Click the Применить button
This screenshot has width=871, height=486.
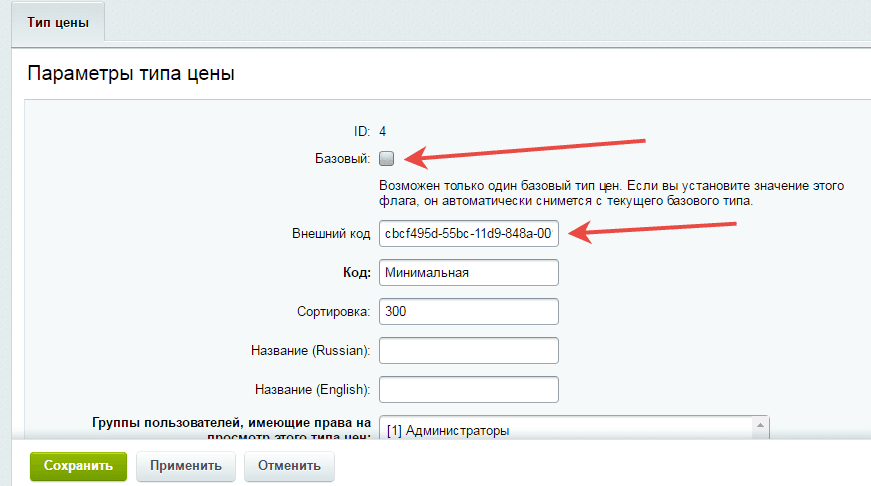pyautogui.click(x=186, y=466)
